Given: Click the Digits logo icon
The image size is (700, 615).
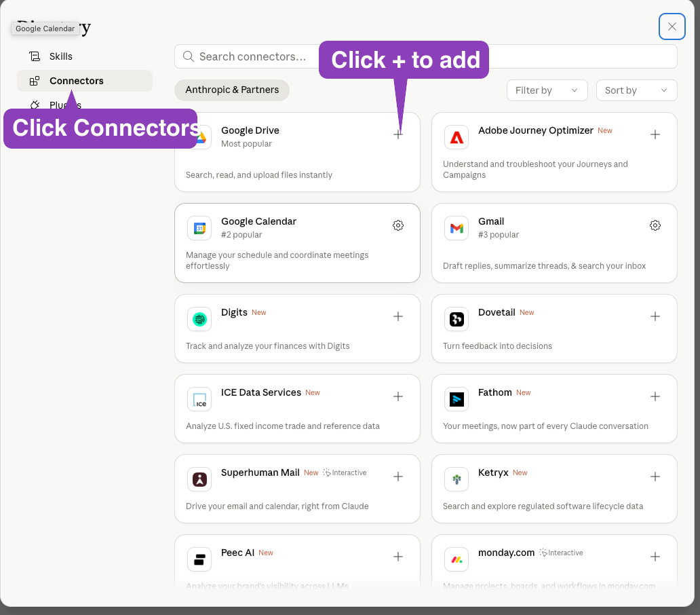Looking at the screenshot, I should point(199,319).
